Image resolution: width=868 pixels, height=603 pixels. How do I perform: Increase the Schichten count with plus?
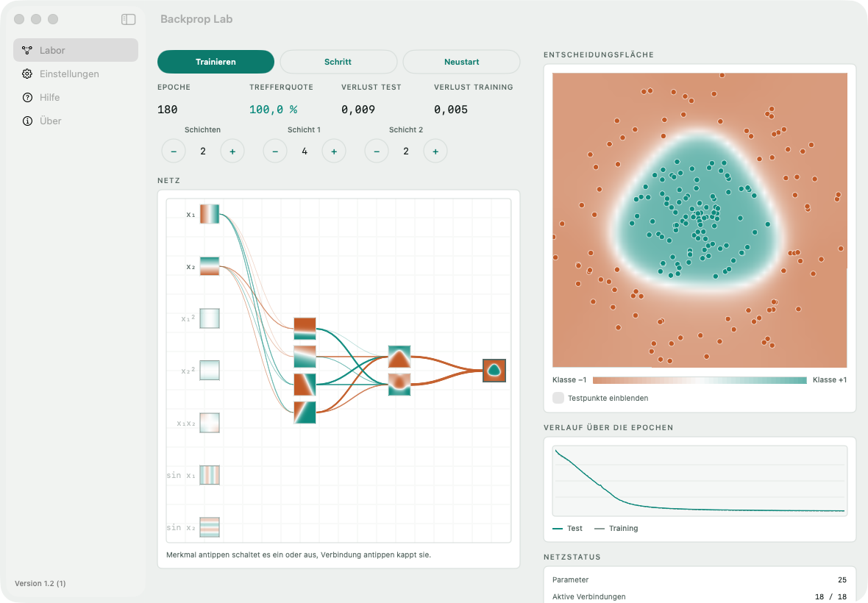232,151
